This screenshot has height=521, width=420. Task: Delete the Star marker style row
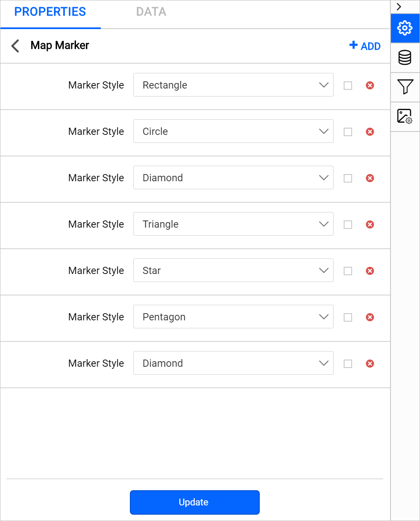(x=370, y=271)
